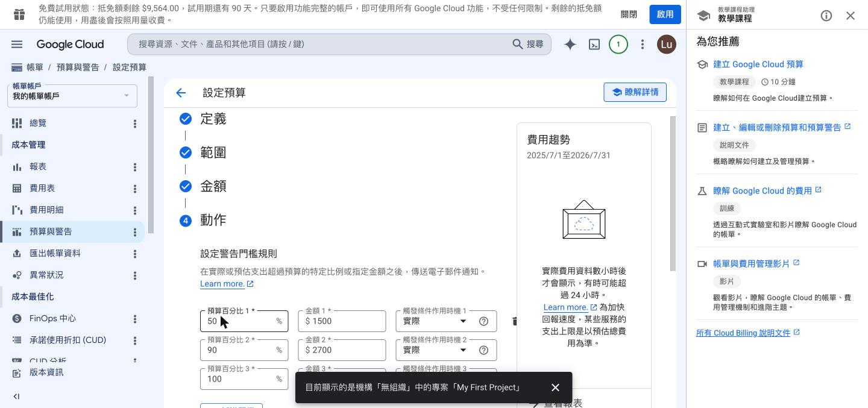868x408 pixels.
Task: Select step 4 動作
Action: (213, 220)
